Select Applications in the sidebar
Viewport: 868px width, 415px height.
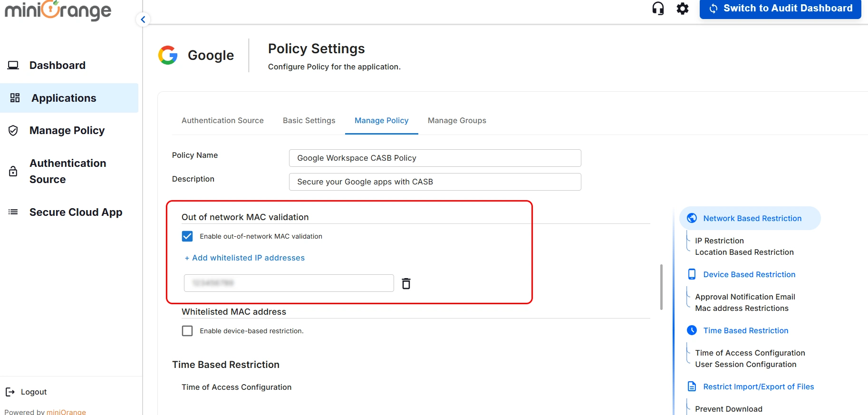[x=64, y=98]
